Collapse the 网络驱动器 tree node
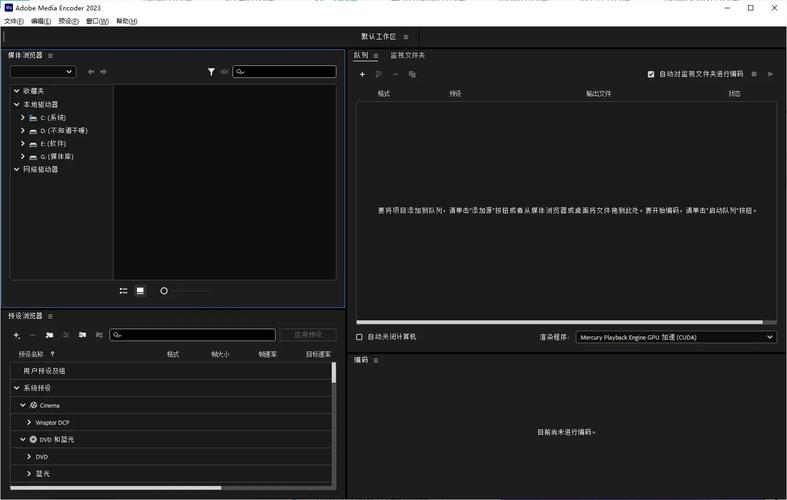The image size is (787, 500). [x=17, y=170]
